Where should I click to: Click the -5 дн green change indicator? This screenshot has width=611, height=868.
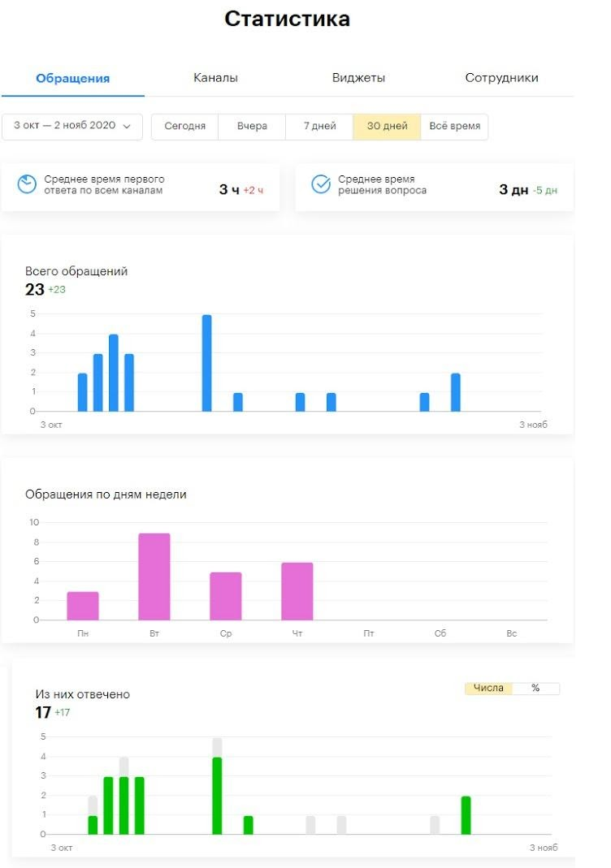pyautogui.click(x=545, y=191)
